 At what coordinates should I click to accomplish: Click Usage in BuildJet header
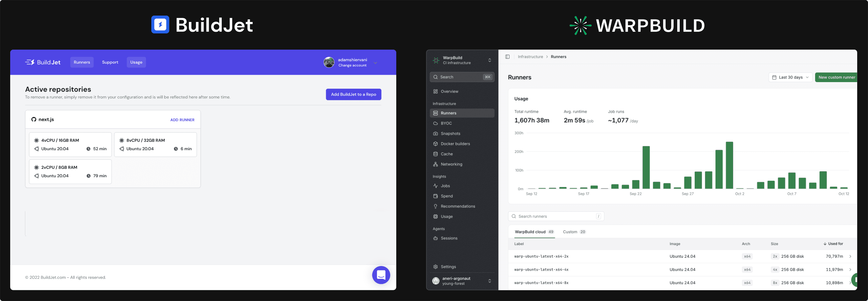click(136, 62)
